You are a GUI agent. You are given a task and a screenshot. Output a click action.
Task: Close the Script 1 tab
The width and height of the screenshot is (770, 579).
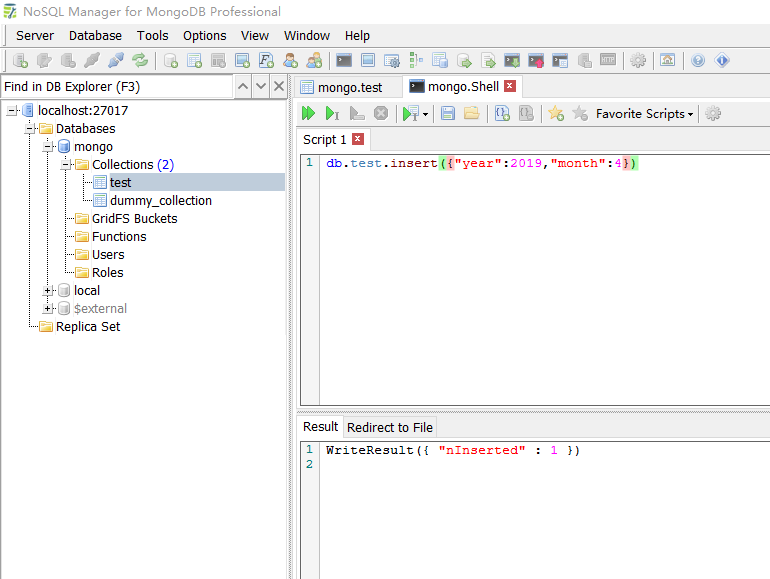tap(358, 139)
